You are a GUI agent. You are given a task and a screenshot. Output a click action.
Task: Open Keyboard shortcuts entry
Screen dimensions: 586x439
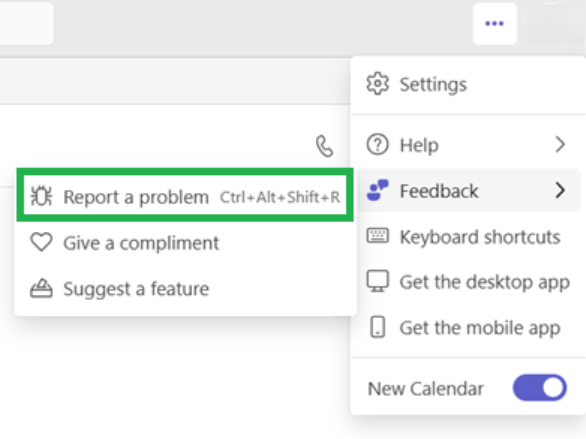tap(468, 236)
